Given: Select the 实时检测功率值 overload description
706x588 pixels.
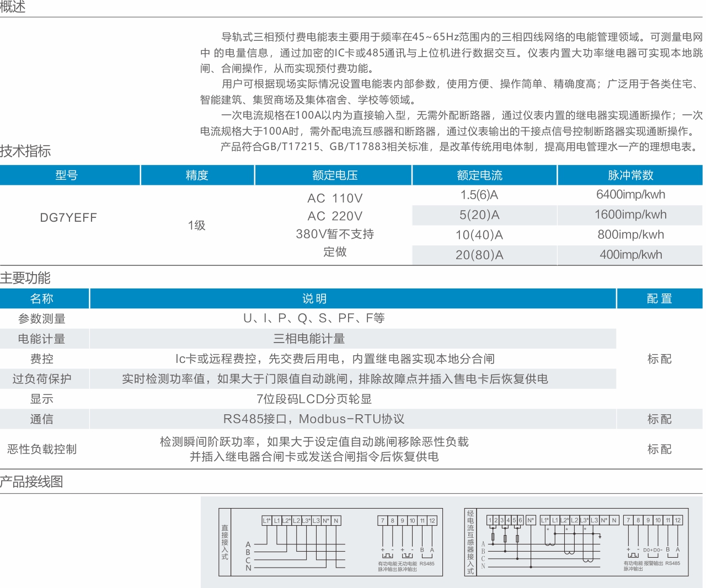Looking at the screenshot, I should [335, 379].
